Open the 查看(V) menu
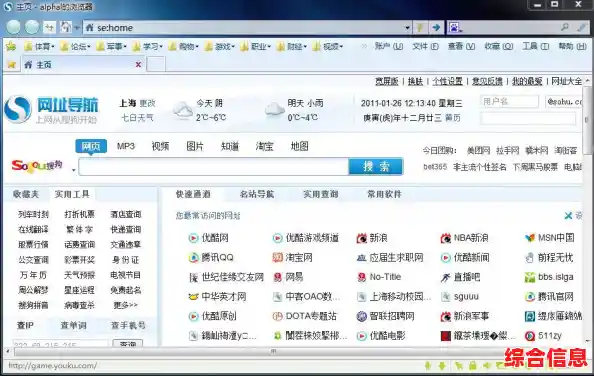The width and height of the screenshot is (594, 376). (x=461, y=46)
